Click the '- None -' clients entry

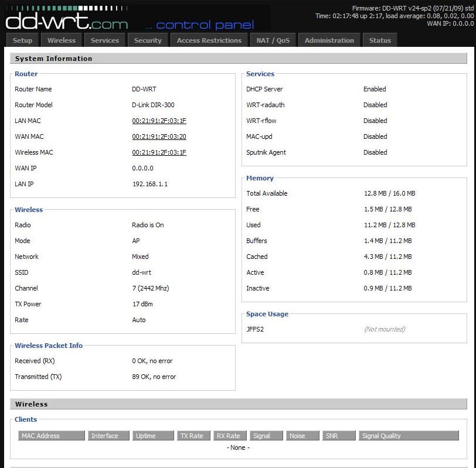[238, 447]
